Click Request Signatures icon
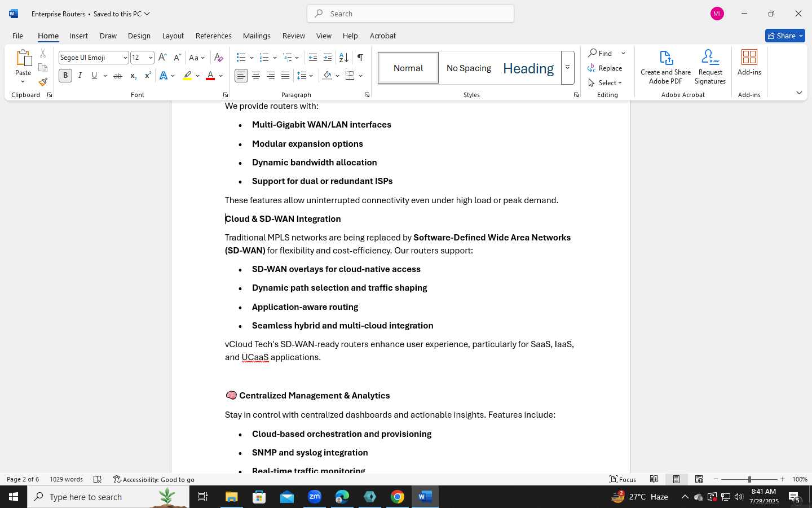This screenshot has height=508, width=812. click(710, 67)
